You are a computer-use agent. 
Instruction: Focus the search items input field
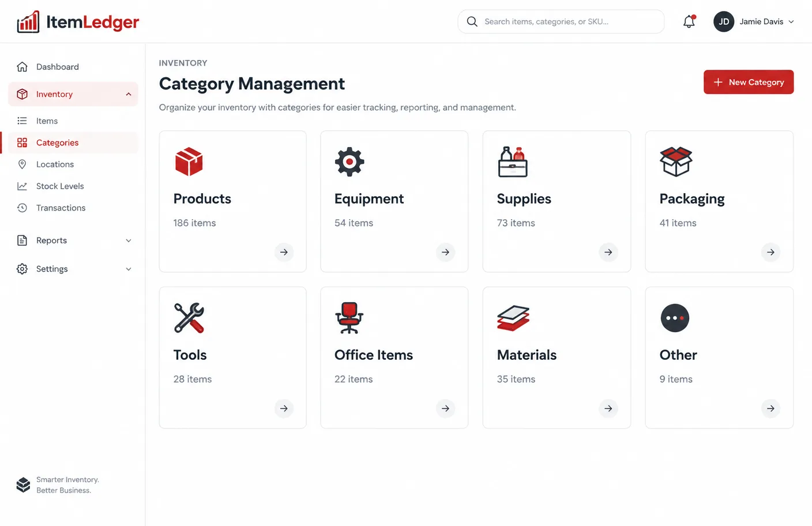coord(561,21)
